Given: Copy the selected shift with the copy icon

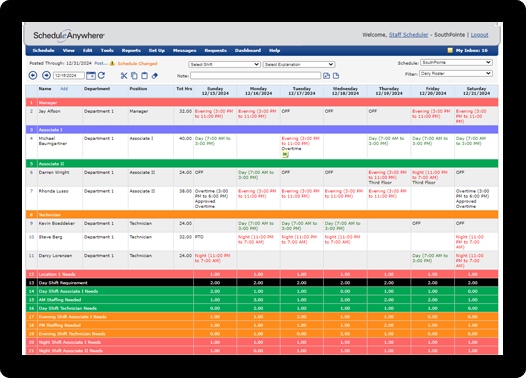Looking at the screenshot, I should click(x=134, y=76).
